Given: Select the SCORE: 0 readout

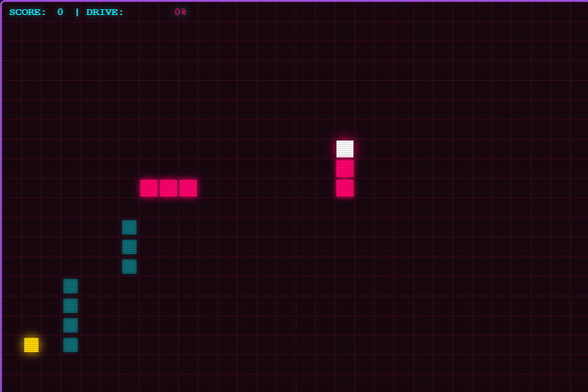Looking at the screenshot, I should coord(36,12).
